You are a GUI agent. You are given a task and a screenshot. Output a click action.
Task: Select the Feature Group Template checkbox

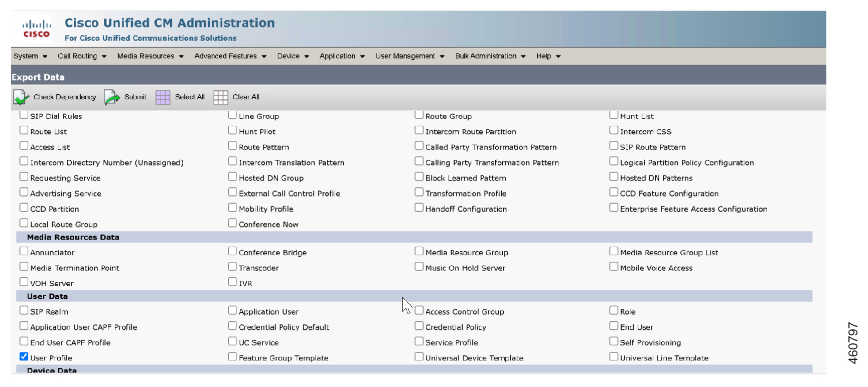pos(232,356)
